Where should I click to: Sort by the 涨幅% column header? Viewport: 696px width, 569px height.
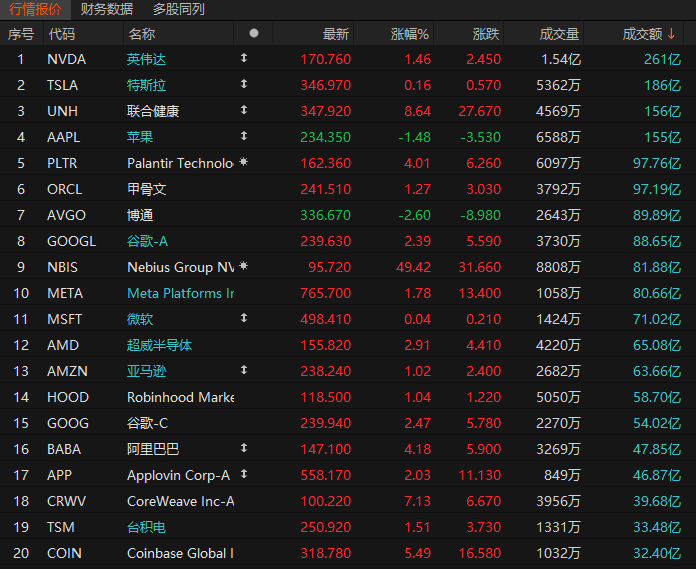click(410, 34)
